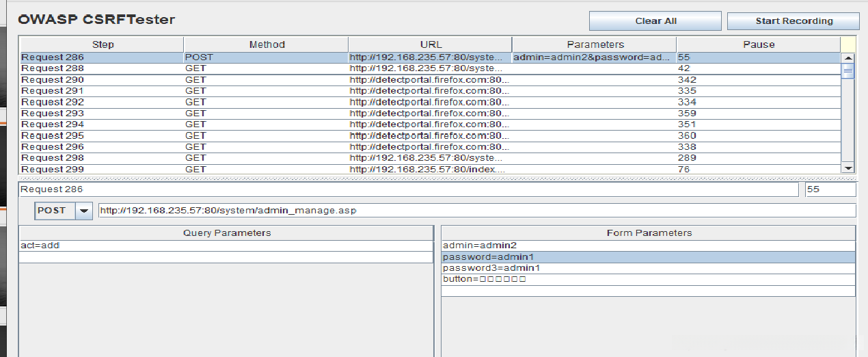Screen dimensions: 868x357
Task: Select the Request 293 row
Action: pyautogui.click(x=430, y=114)
